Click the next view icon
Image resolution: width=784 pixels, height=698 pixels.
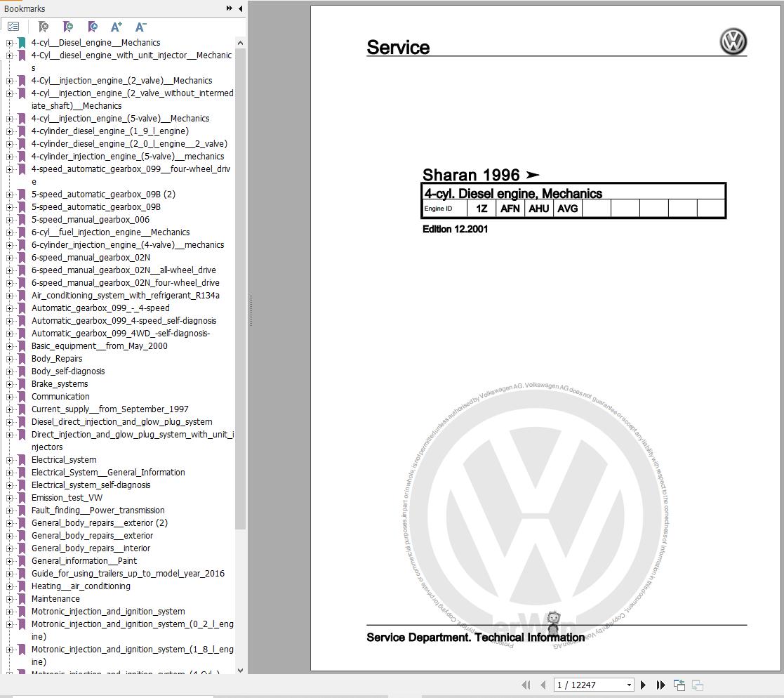[696, 685]
